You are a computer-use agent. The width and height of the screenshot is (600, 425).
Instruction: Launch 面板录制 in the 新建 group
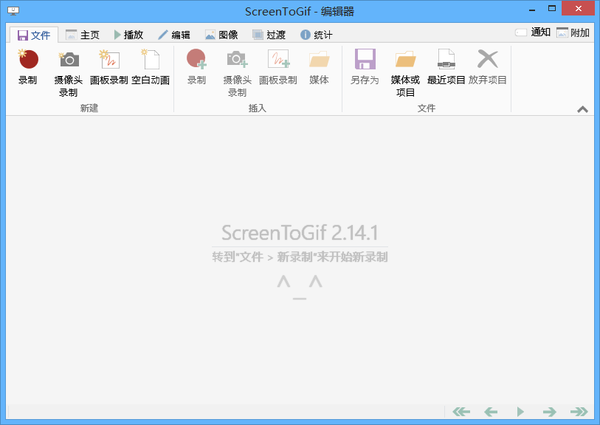pos(109,67)
